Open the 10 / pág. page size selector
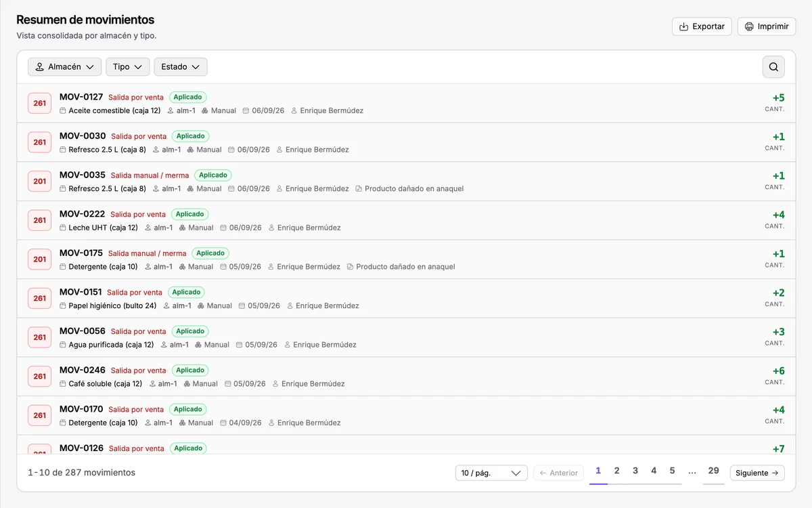Image resolution: width=812 pixels, height=508 pixels. click(x=491, y=473)
